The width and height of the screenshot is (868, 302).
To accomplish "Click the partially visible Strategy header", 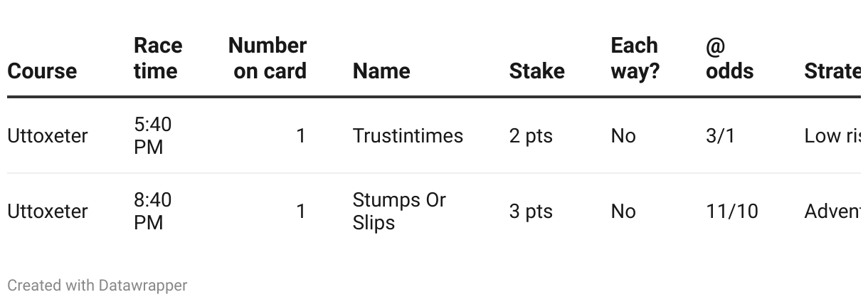I will (x=832, y=71).
